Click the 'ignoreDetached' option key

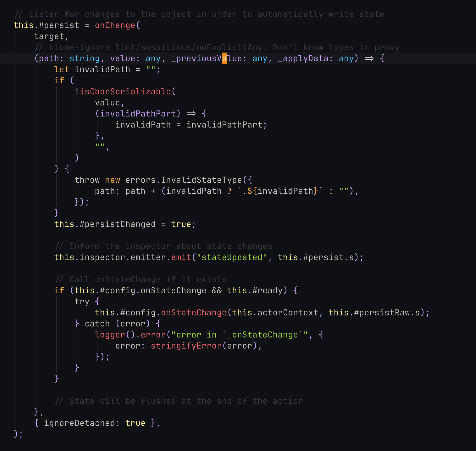pos(80,423)
